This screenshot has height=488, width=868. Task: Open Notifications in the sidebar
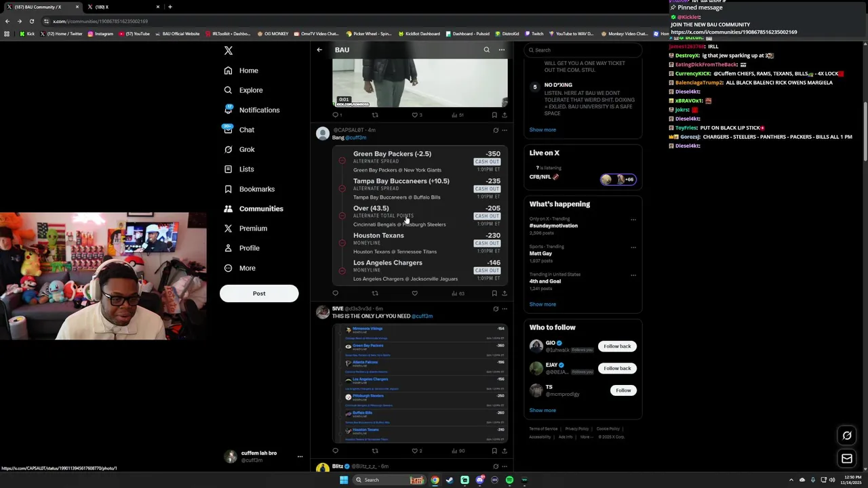point(252,110)
